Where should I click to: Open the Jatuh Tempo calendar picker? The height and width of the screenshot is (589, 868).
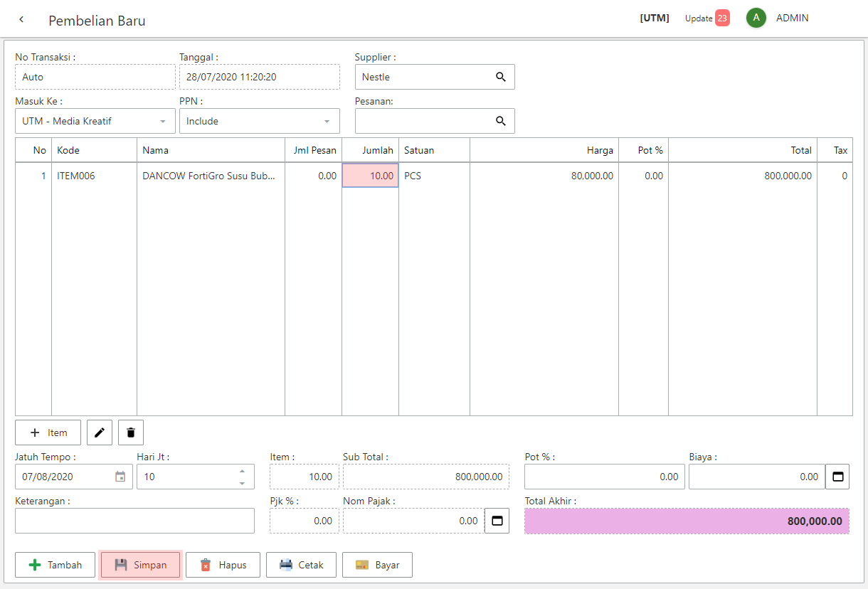tap(120, 477)
